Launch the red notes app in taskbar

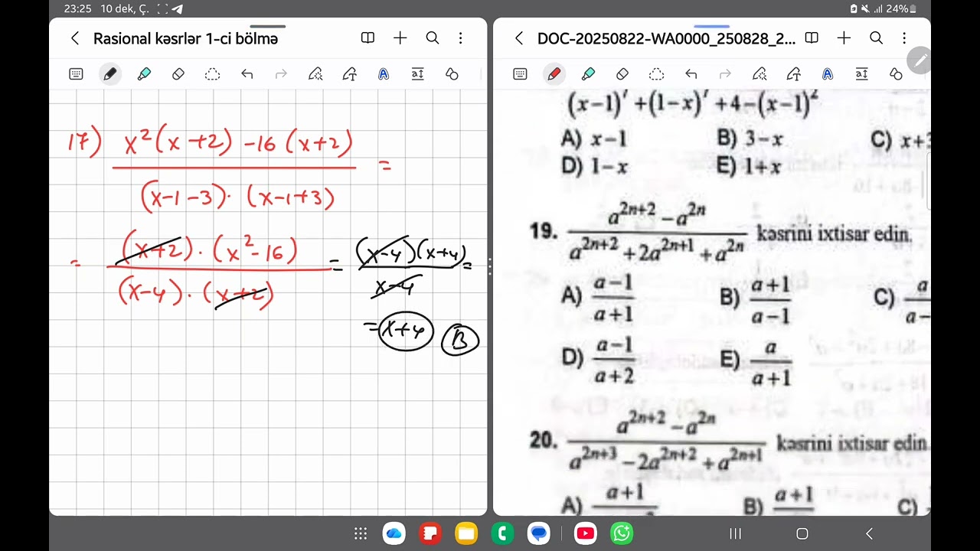[x=431, y=533]
